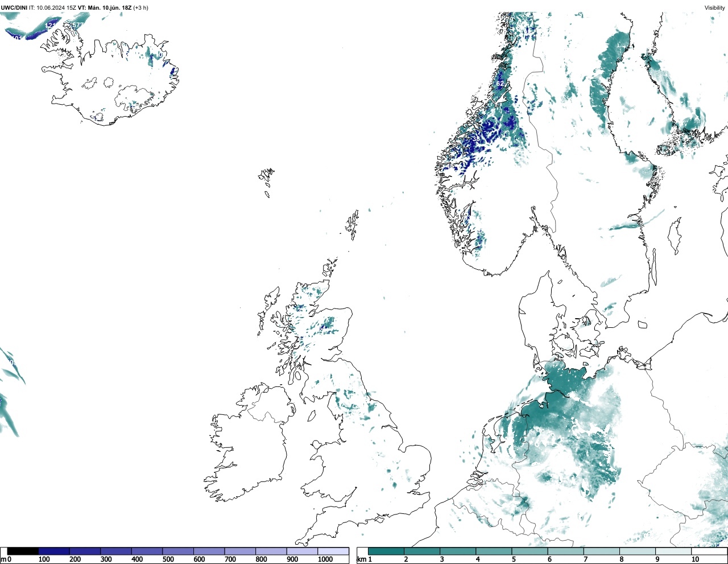Viewport: 728px width, 564px height.
Task: Click the 'm' unit label of meters legend
Action: tap(3, 559)
